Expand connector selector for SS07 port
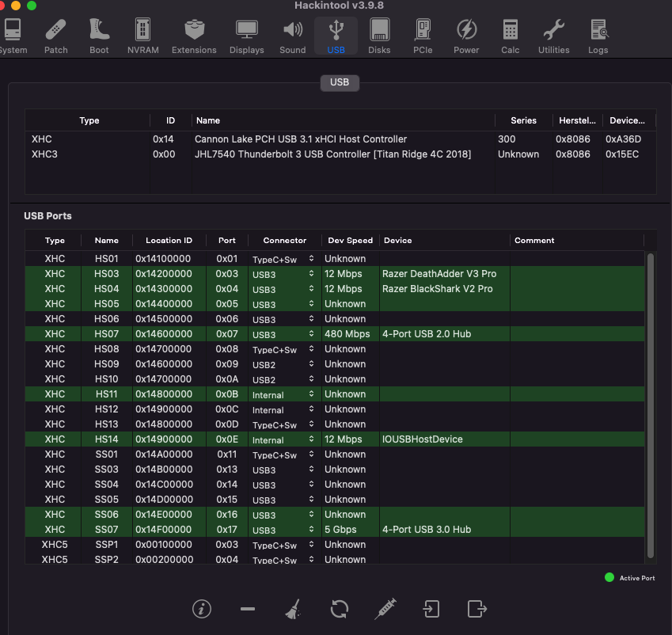 pyautogui.click(x=311, y=530)
